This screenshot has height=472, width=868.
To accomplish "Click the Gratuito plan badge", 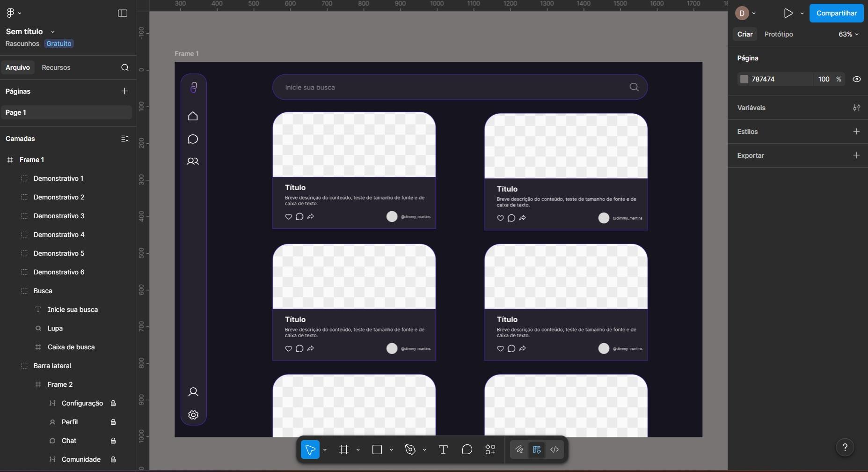I will (x=59, y=44).
